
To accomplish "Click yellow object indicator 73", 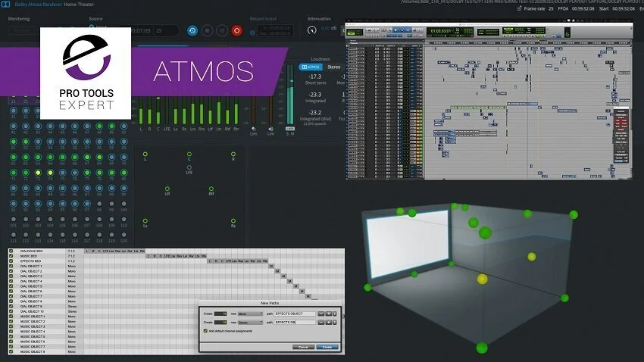I will point(38,173).
